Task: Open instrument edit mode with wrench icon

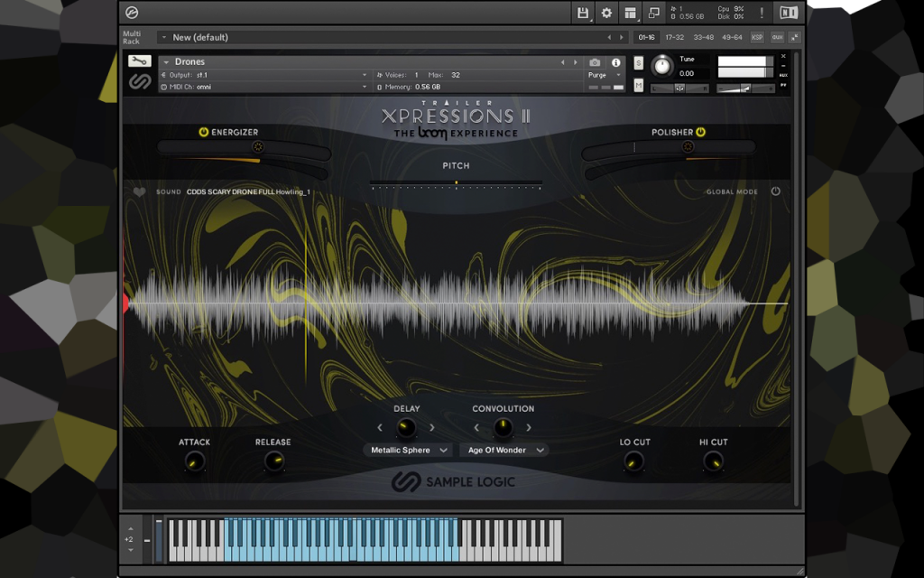Action: click(140, 61)
